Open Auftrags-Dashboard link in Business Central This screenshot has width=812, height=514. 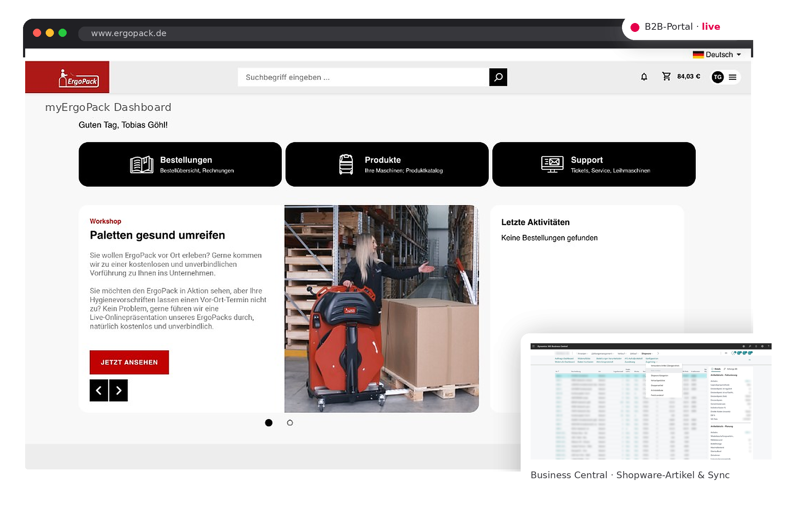tap(564, 358)
